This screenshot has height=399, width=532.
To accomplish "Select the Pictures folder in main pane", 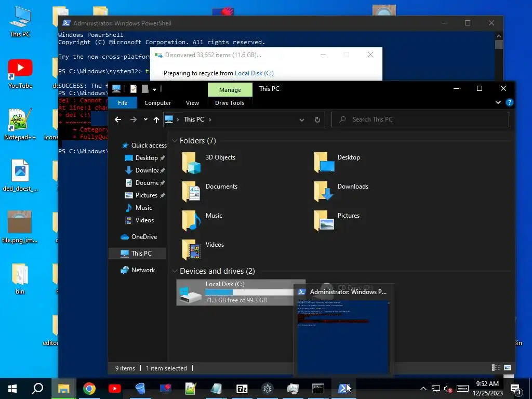I will tap(337, 221).
